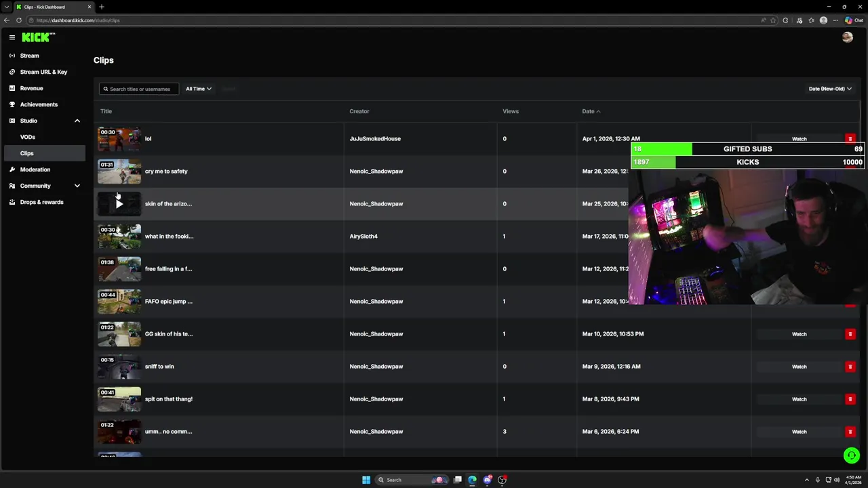Viewport: 868px width, 488px height.
Task: Expand the Community sidebar section
Action: 77,186
